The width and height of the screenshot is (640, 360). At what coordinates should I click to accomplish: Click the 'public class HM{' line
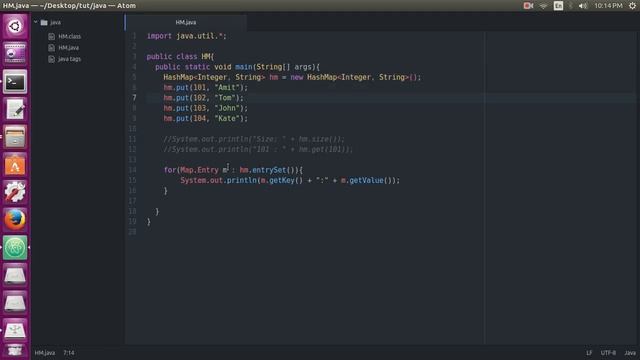(180, 56)
